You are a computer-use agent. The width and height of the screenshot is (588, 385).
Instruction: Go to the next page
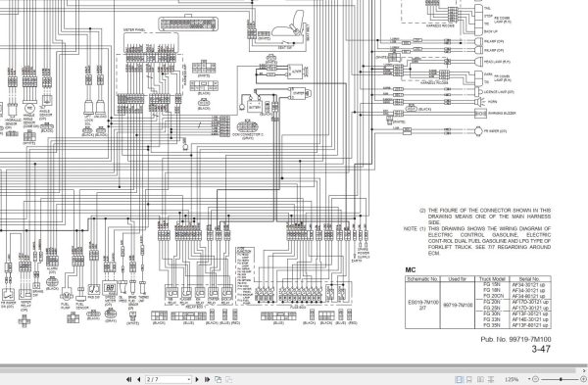tap(197, 379)
